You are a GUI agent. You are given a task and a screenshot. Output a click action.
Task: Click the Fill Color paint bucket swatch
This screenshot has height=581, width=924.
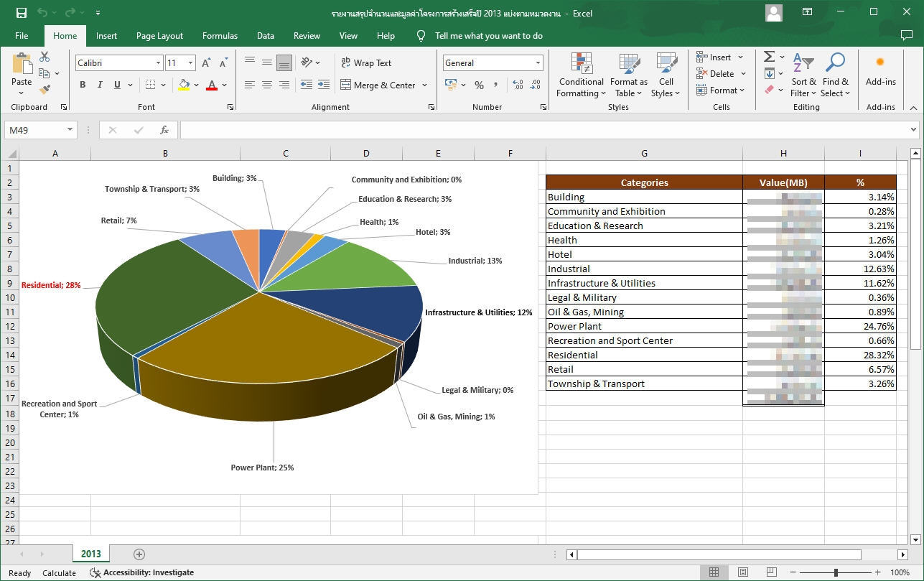click(184, 85)
